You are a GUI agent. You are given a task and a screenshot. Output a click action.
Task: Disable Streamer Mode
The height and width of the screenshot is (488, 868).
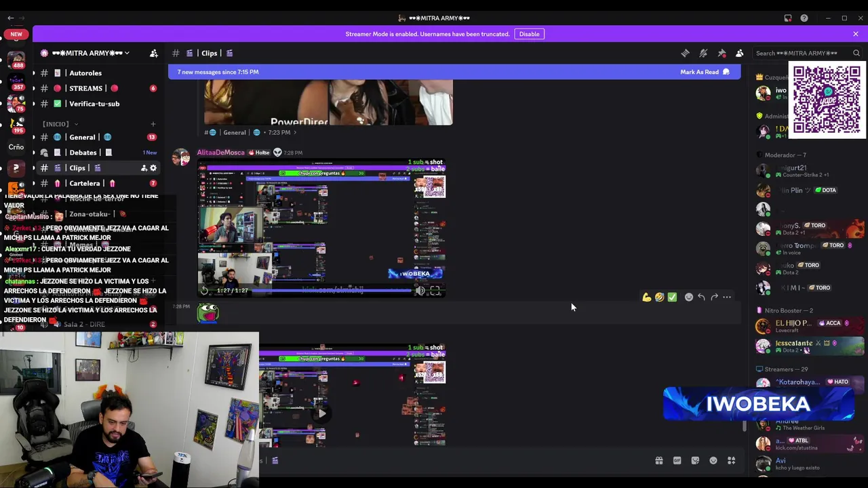coord(529,34)
